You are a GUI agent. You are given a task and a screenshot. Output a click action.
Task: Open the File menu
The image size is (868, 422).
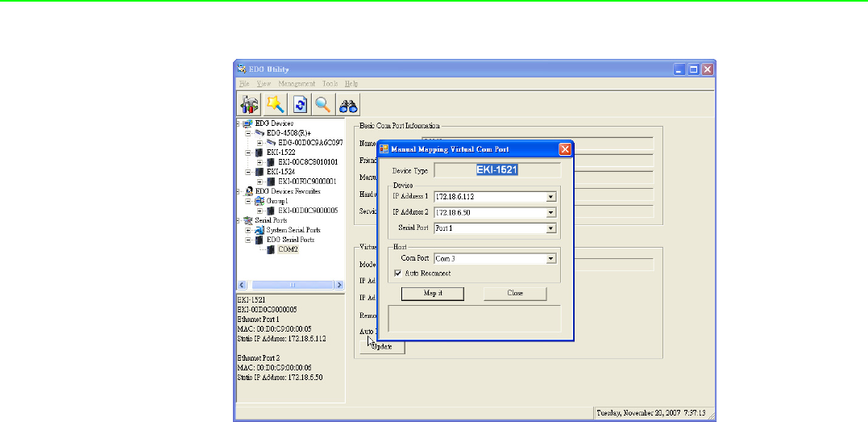click(244, 84)
